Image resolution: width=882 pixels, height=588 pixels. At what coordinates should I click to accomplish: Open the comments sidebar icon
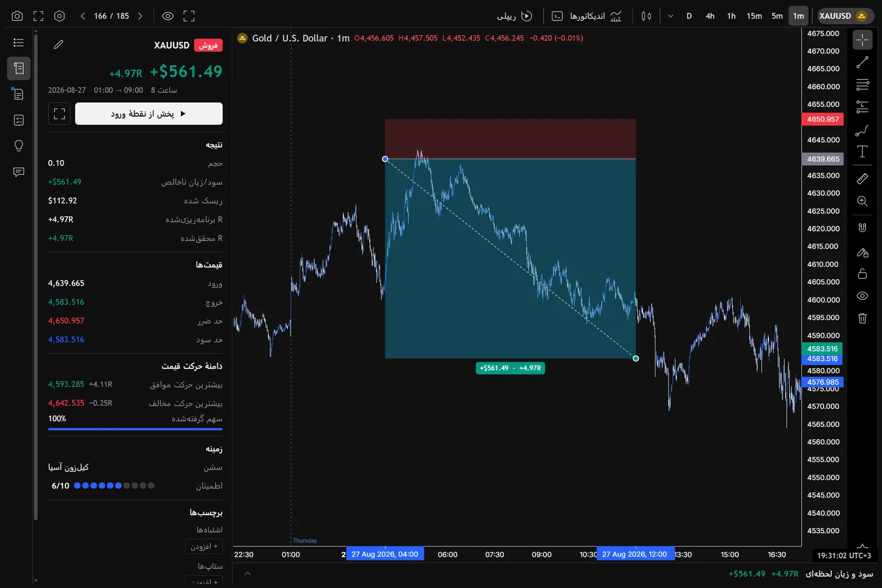tap(19, 172)
